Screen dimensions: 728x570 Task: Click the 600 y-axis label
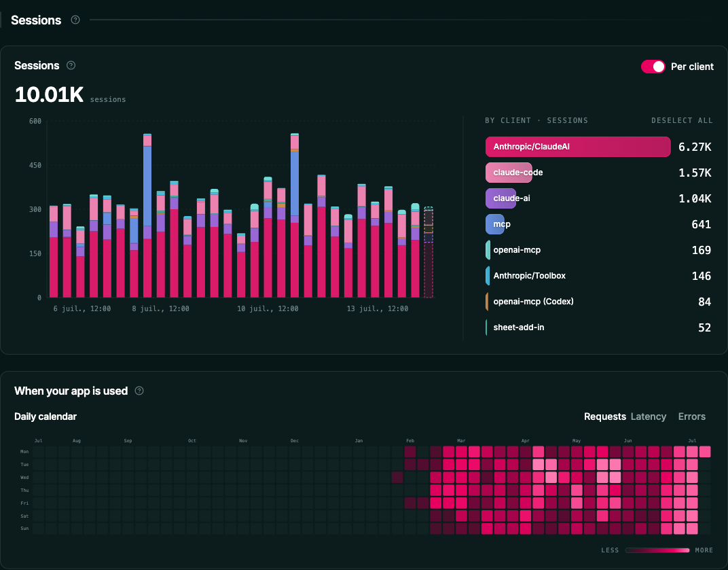35,121
